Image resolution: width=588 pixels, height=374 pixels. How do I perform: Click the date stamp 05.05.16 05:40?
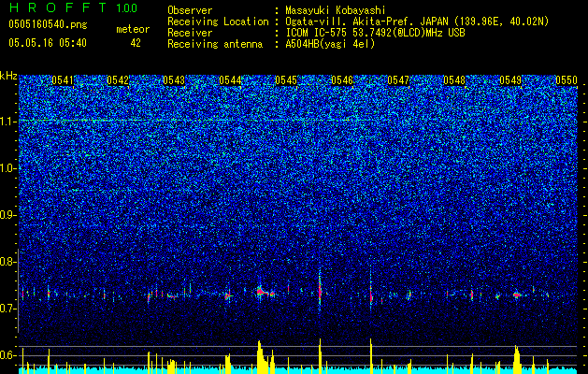[48, 43]
